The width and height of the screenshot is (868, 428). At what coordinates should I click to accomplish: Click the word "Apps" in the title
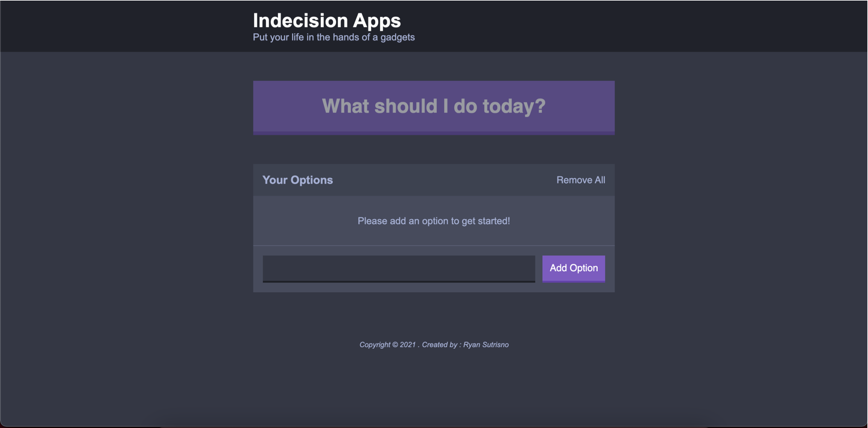tap(377, 21)
